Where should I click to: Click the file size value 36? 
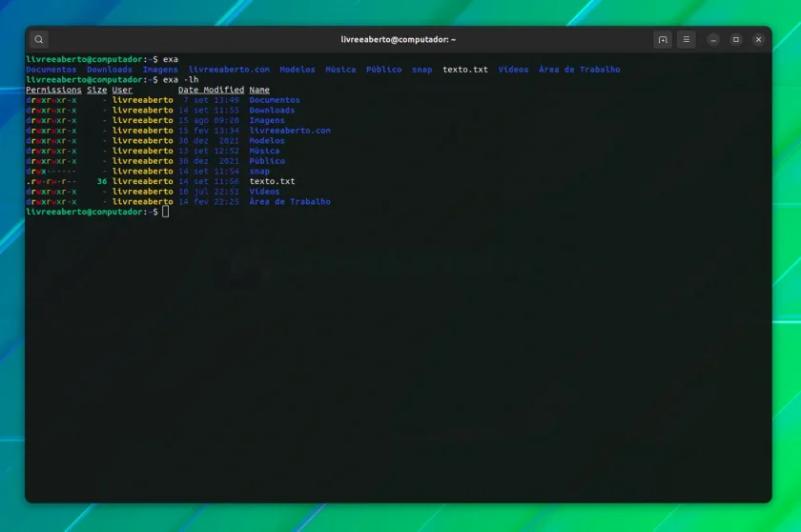coord(102,181)
